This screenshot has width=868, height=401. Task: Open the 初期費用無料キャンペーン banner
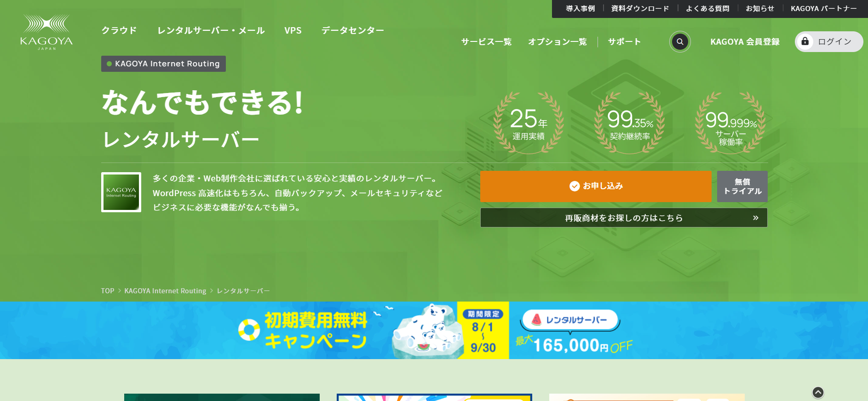434,330
